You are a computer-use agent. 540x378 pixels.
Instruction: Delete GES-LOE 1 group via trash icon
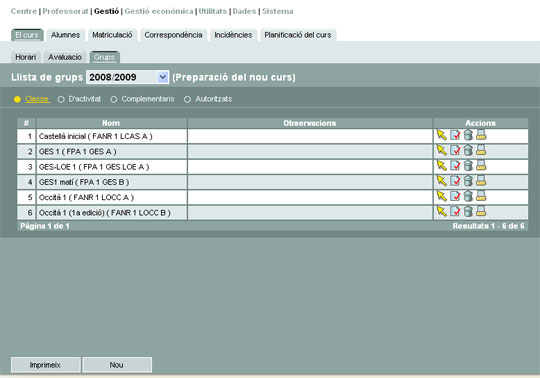468,166
